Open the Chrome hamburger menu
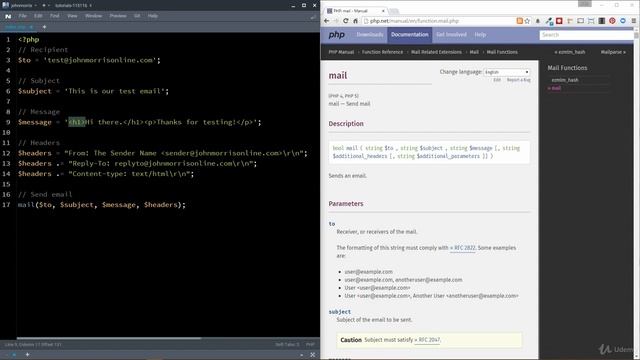The width and height of the screenshot is (640, 360). (x=634, y=21)
